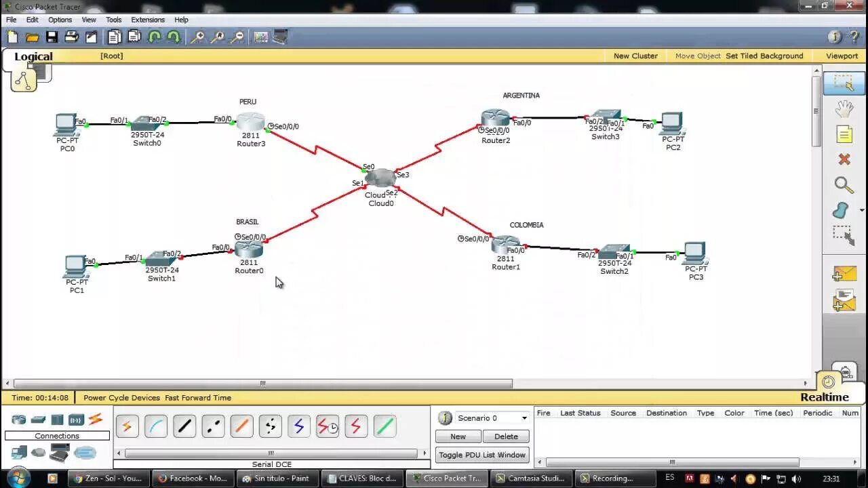Select Routers device category

coord(18,420)
